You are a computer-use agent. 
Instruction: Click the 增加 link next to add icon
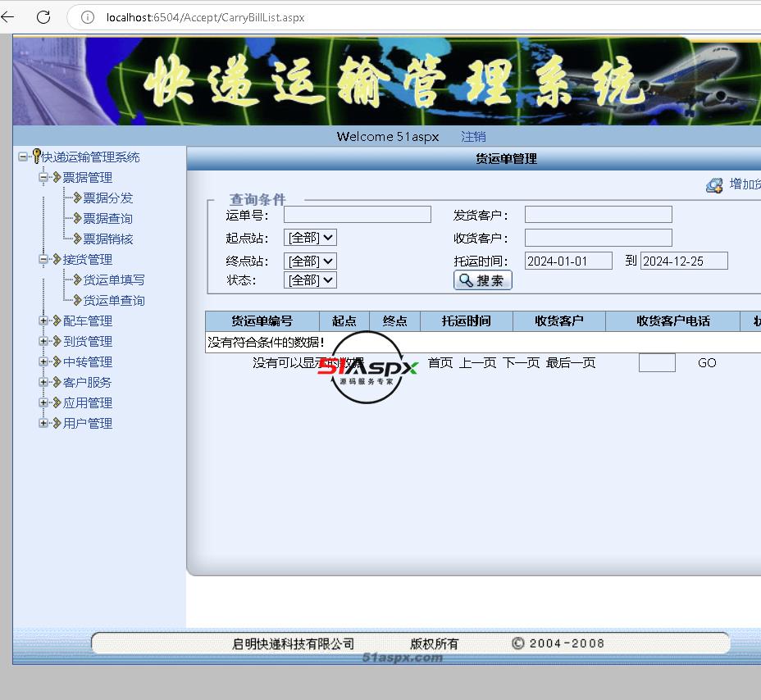click(745, 184)
